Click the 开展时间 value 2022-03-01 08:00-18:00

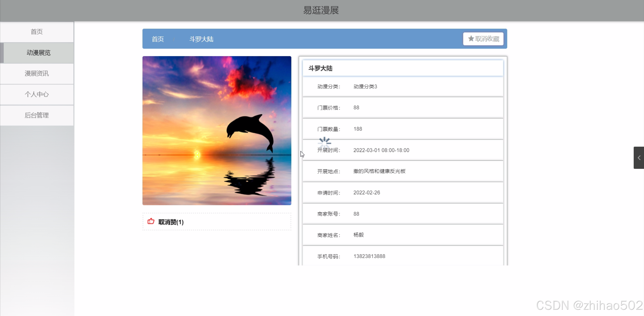[x=381, y=150]
